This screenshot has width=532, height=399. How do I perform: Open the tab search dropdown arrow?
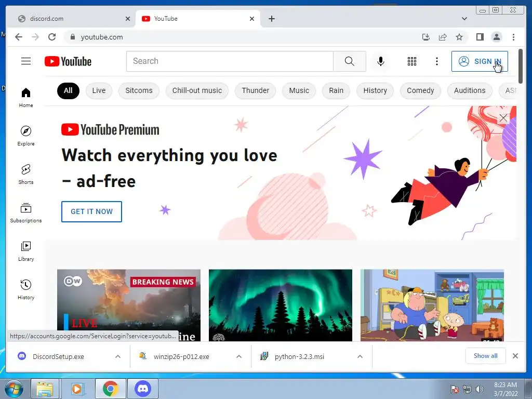click(464, 19)
